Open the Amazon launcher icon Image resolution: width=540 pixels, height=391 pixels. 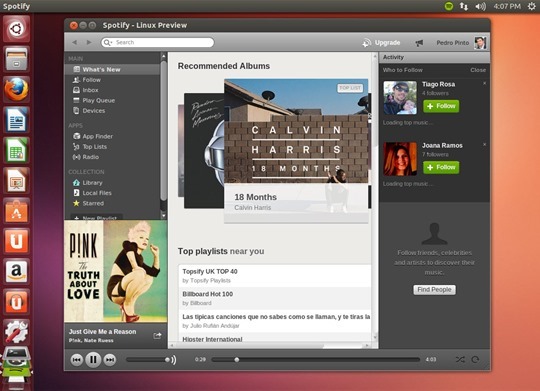point(17,271)
